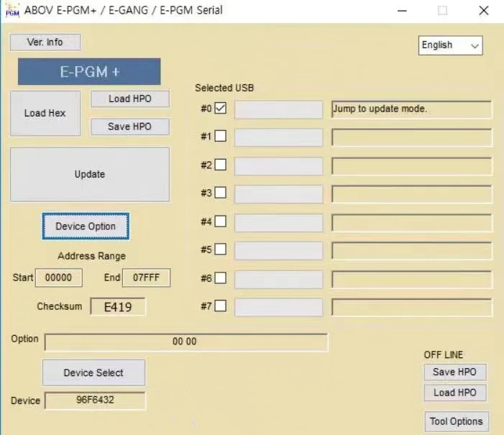
Task: Click the gray serial field for USB #1
Action: point(278,137)
